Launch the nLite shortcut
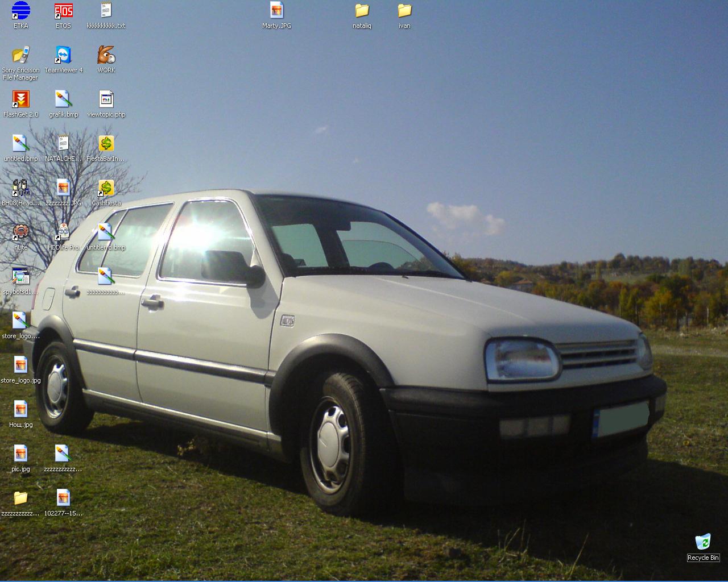This screenshot has height=582, width=728. 20,232
